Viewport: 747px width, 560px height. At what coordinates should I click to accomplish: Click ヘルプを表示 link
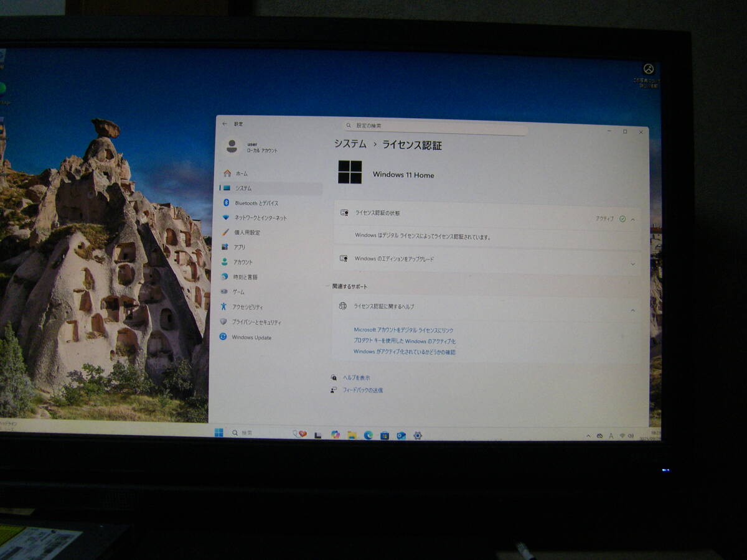point(356,378)
